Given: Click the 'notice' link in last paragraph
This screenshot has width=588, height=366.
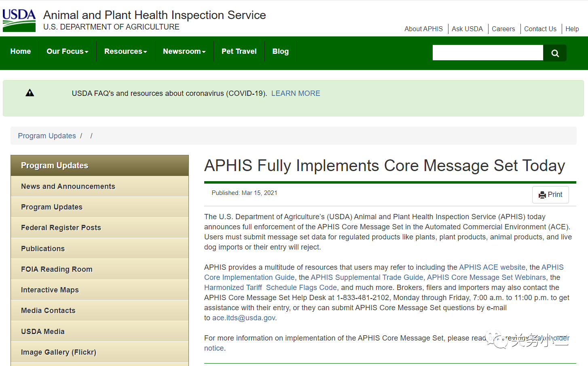Looking at the screenshot, I should click(x=214, y=348).
